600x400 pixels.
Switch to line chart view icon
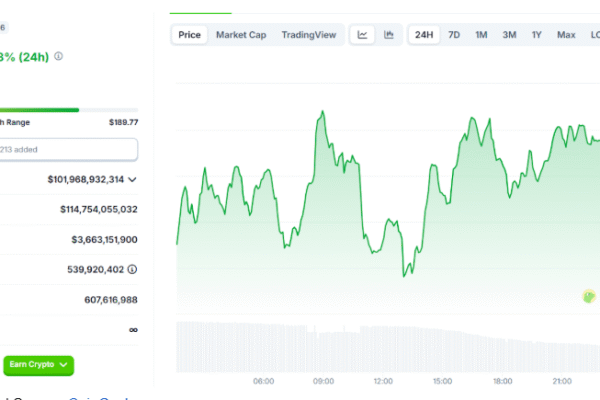362,35
